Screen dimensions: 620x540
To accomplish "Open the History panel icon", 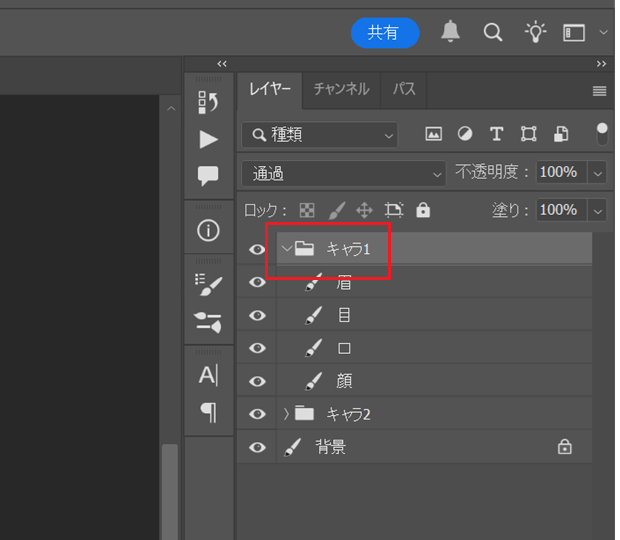I will [208, 102].
